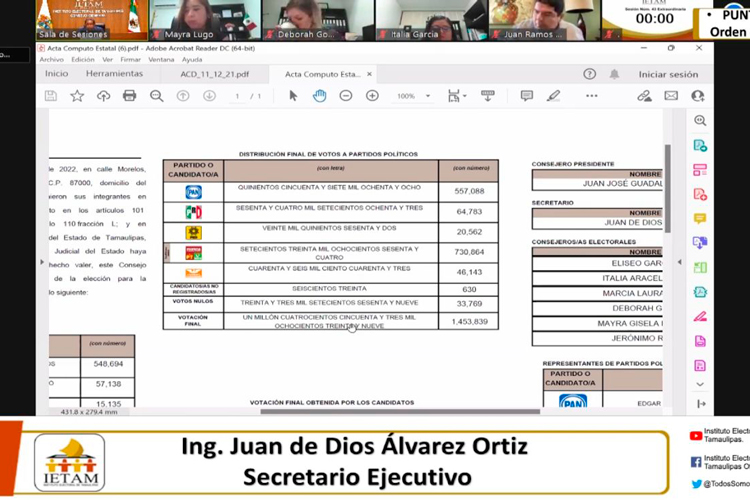Open the notifications bell

[615, 74]
